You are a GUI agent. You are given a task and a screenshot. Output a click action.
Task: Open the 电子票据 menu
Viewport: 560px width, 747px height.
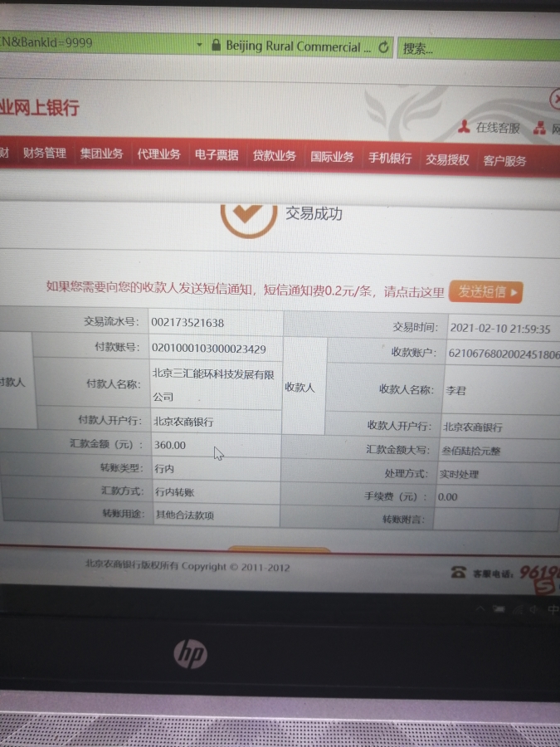click(217, 155)
